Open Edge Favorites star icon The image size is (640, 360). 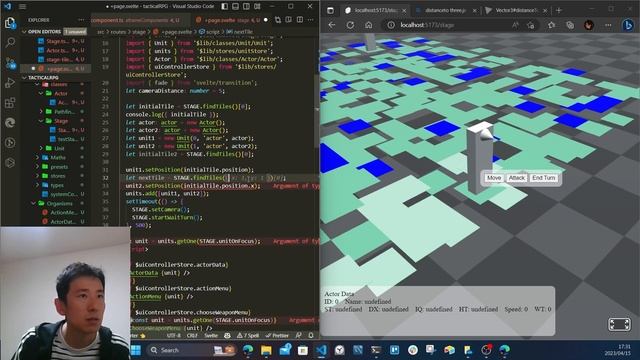(551, 25)
